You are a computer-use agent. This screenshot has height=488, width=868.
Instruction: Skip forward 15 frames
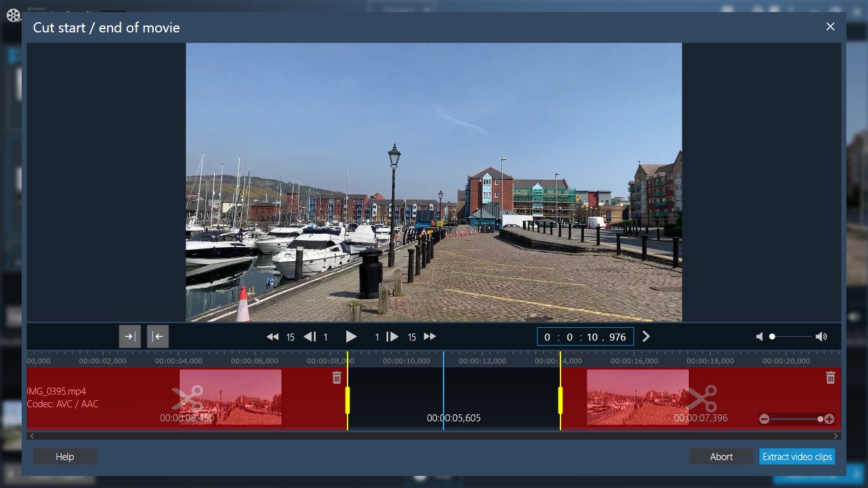[x=430, y=337]
